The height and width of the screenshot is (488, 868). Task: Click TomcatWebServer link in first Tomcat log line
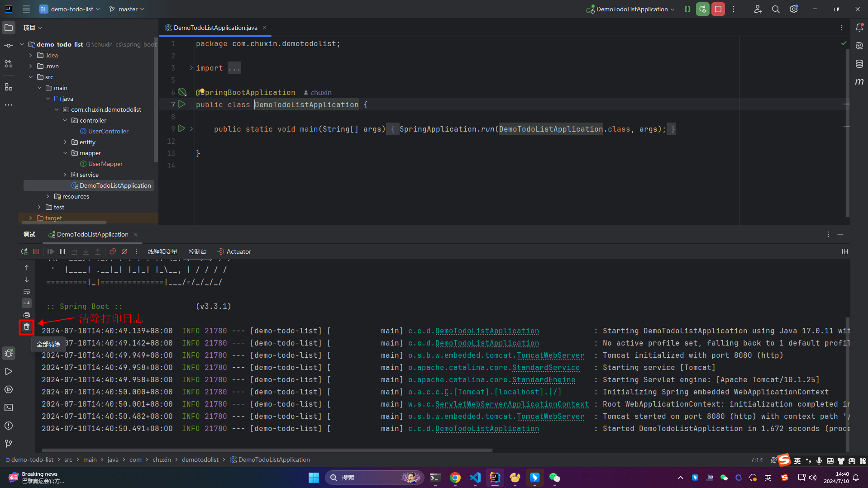[550, 355]
